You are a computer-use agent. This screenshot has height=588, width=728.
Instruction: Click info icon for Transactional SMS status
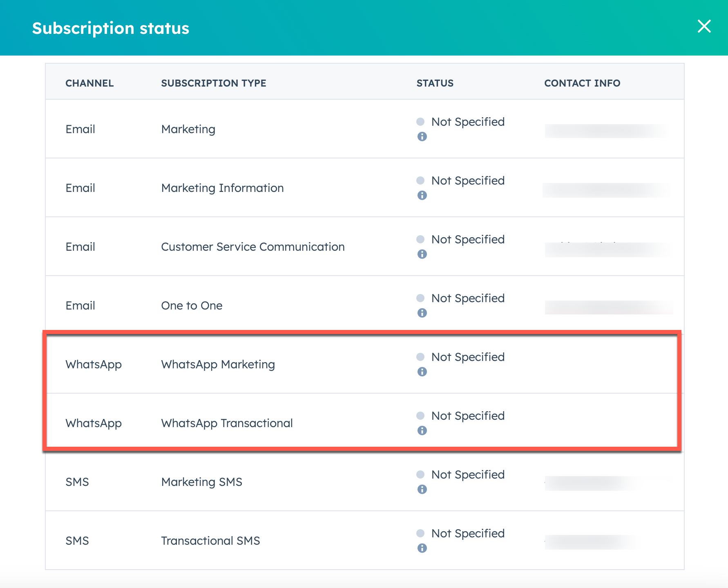[422, 548]
